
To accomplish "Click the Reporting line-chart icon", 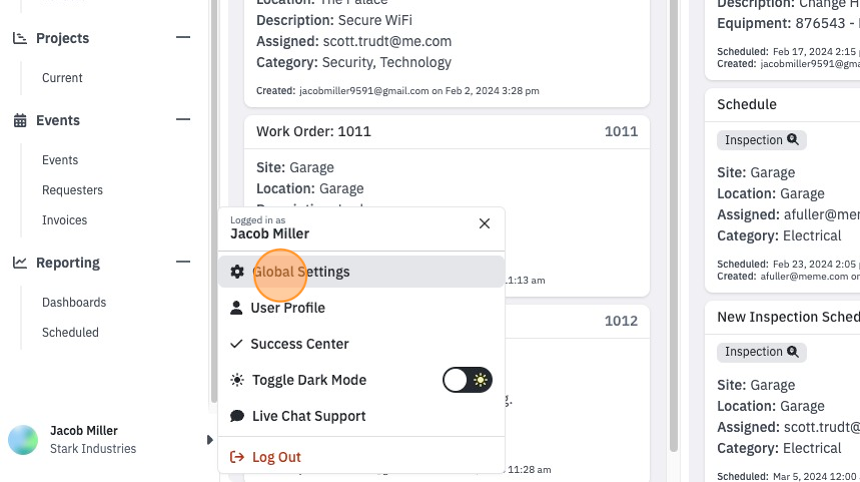I will [20, 263].
